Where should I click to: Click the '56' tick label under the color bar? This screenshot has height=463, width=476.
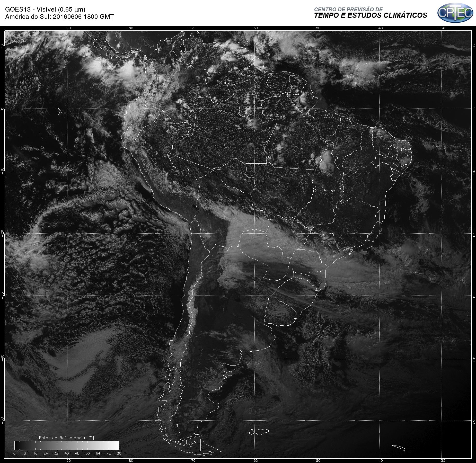[x=87, y=453]
